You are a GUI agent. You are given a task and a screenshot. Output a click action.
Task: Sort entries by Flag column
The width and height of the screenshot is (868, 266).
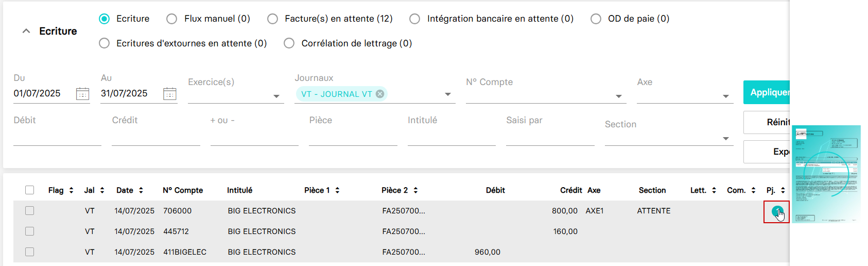coord(71,190)
